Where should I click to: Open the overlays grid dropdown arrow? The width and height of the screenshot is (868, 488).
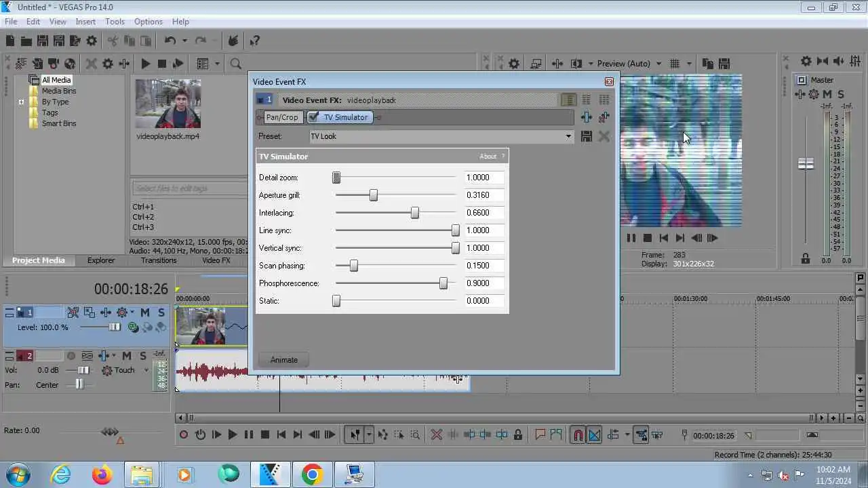pyautogui.click(x=689, y=64)
